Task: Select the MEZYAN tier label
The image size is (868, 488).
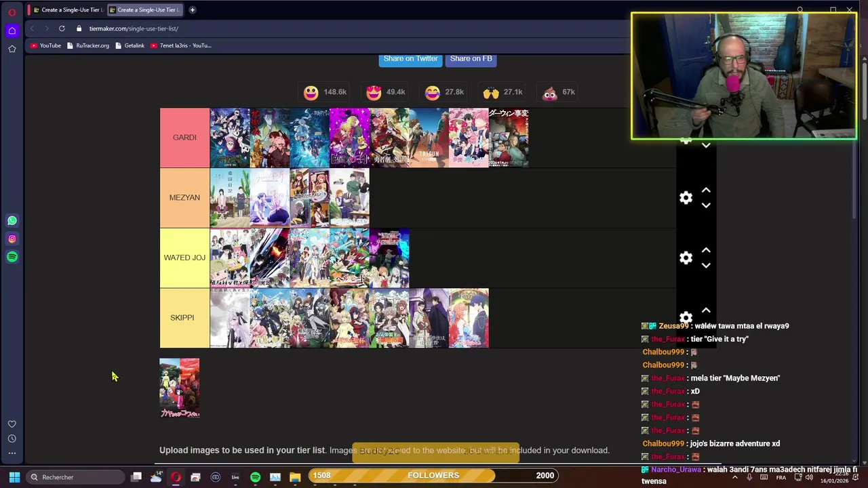Action: (x=184, y=198)
